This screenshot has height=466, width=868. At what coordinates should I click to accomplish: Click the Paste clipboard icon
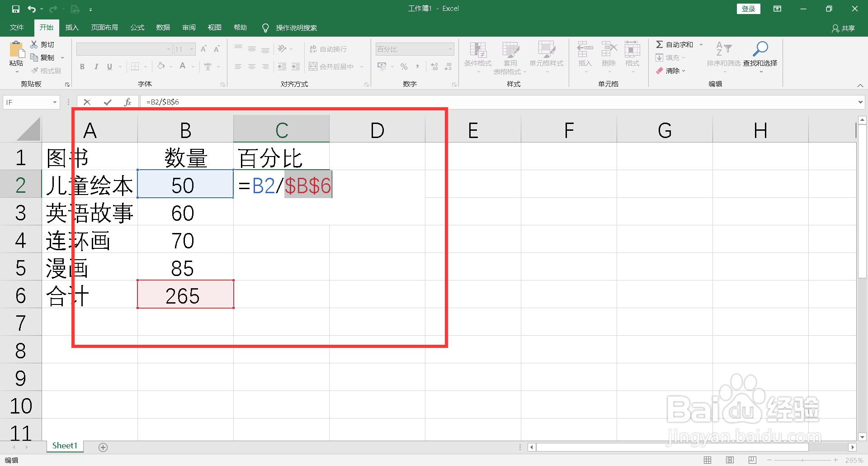[x=17, y=49]
